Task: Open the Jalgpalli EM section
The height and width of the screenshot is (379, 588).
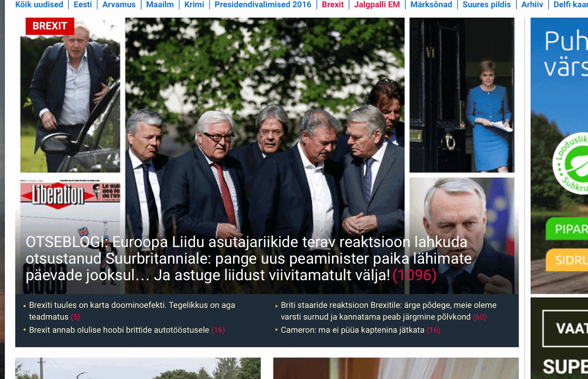Action: pos(377,4)
